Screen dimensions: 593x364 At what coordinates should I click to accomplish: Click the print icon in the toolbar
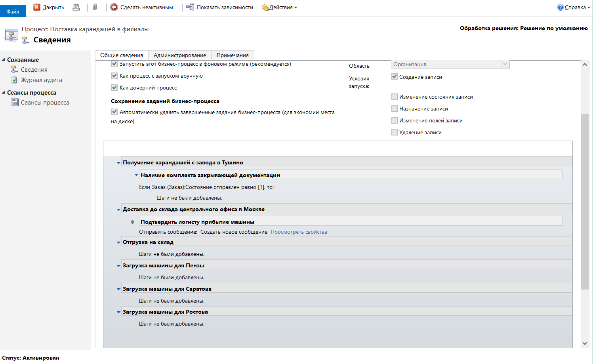[x=76, y=7]
